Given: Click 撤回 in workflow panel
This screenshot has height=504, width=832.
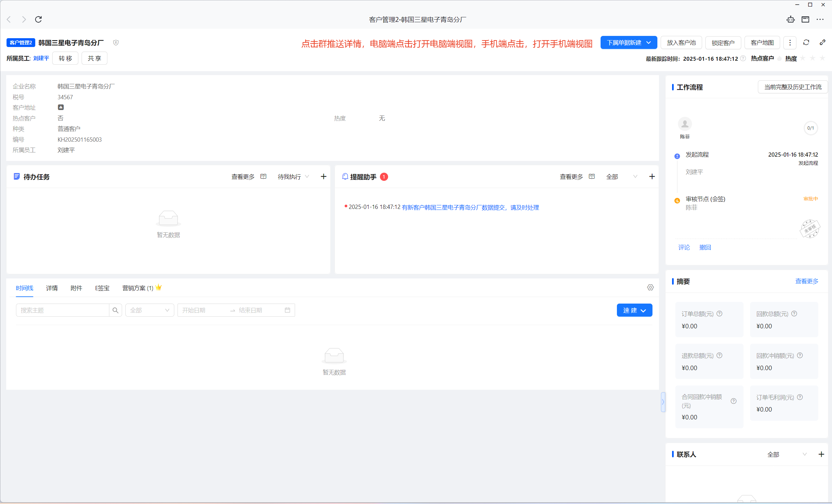Looking at the screenshot, I should pos(705,247).
